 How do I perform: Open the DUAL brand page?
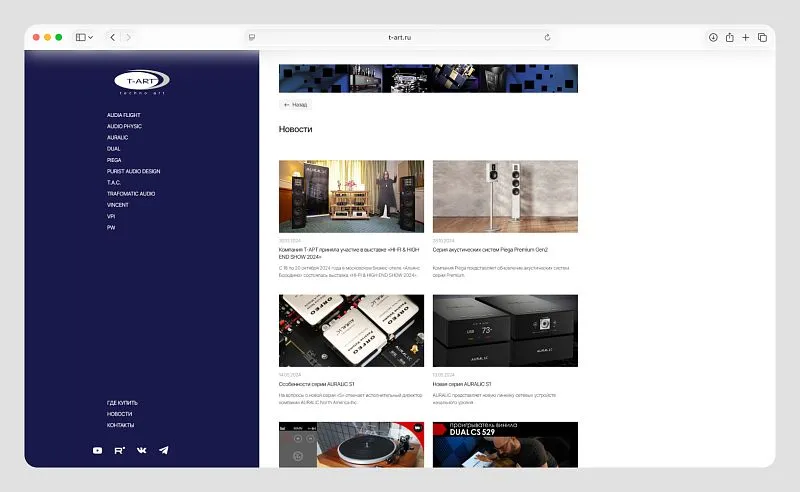click(x=113, y=149)
